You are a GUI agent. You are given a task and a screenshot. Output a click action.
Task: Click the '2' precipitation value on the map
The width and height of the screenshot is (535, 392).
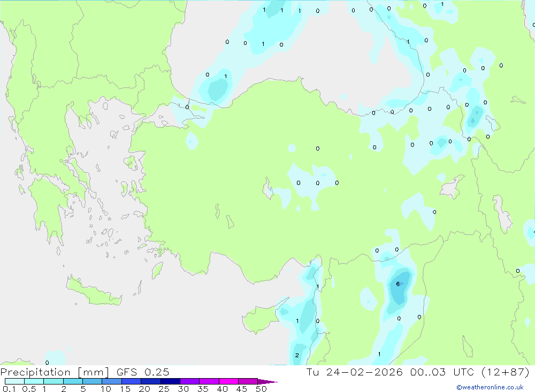297,355
